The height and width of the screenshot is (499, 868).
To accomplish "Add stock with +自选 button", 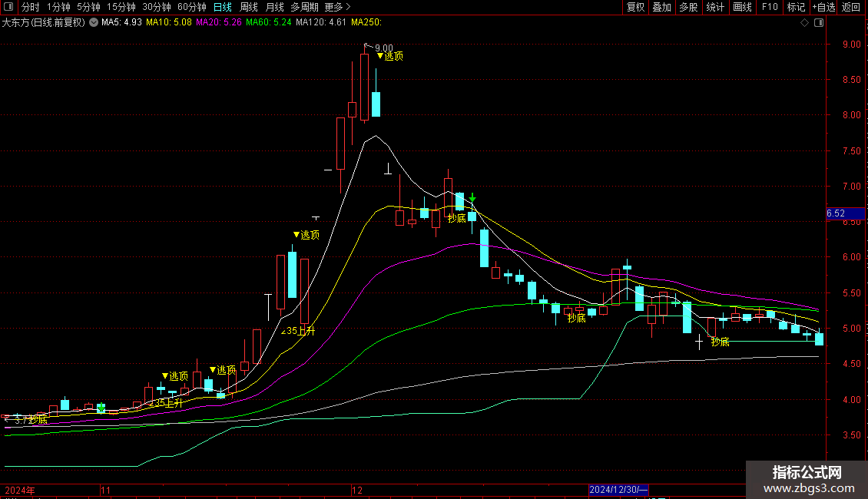I will [823, 8].
